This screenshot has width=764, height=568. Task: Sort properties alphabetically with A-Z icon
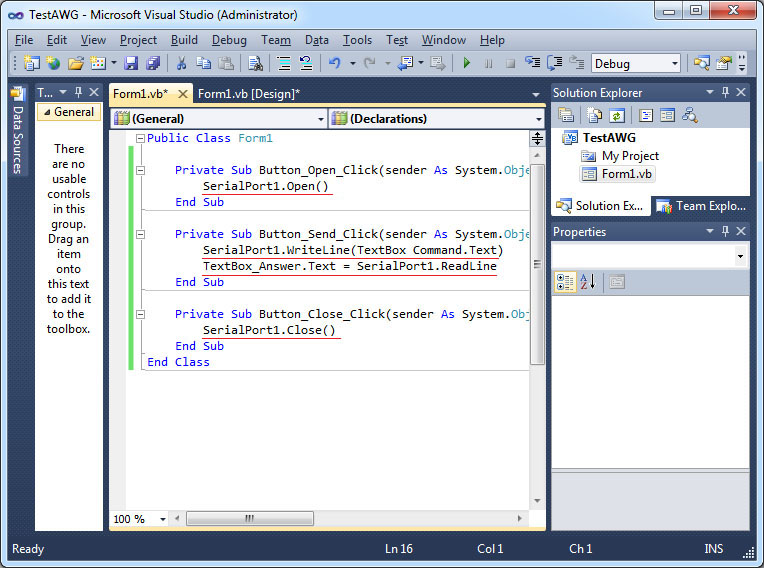[x=588, y=282]
